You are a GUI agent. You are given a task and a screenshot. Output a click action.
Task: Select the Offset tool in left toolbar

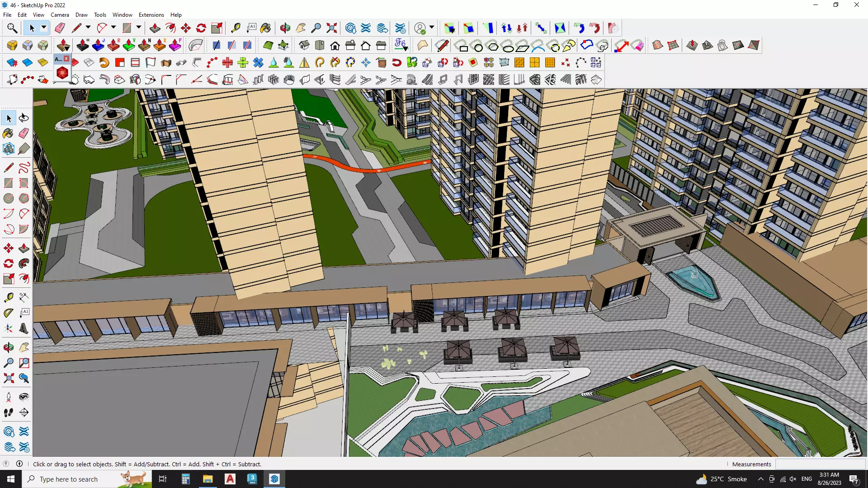click(x=24, y=279)
